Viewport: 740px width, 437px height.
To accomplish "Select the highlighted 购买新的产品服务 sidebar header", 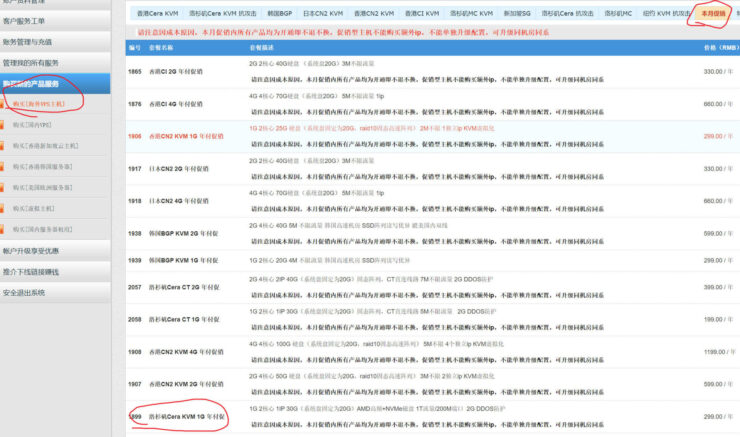I will pyautogui.click(x=31, y=84).
